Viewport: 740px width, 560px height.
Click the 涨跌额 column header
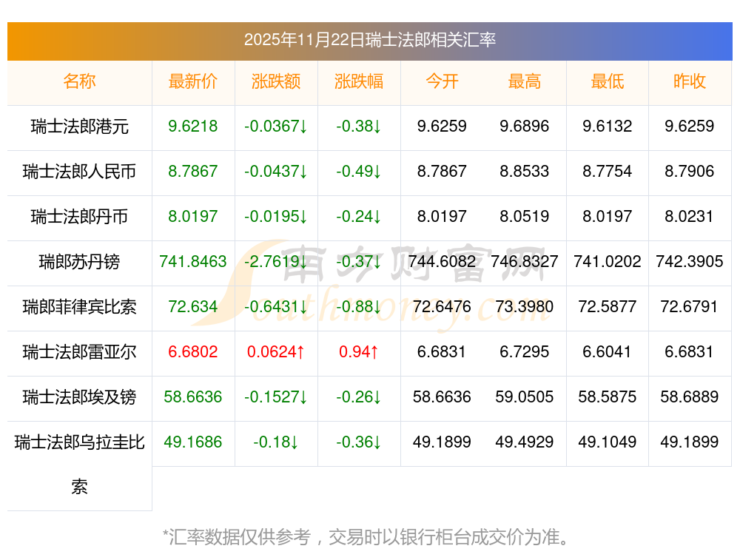pyautogui.click(x=276, y=81)
